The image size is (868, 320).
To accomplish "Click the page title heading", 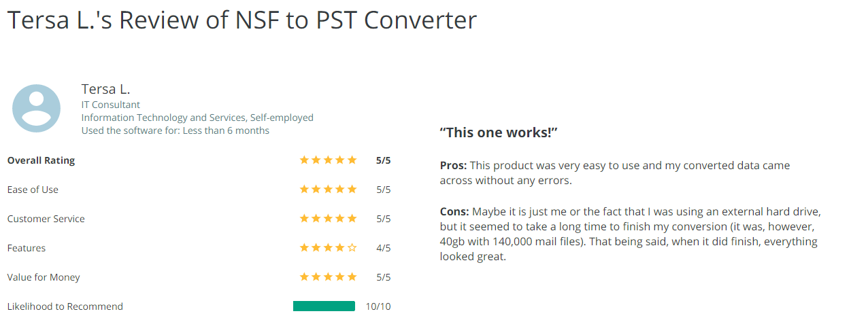I will tap(242, 20).
